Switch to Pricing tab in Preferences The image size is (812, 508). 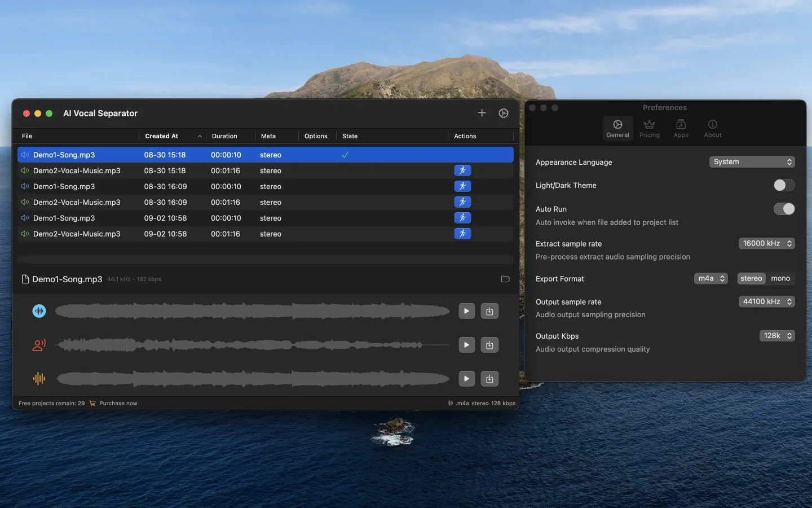[649, 129]
